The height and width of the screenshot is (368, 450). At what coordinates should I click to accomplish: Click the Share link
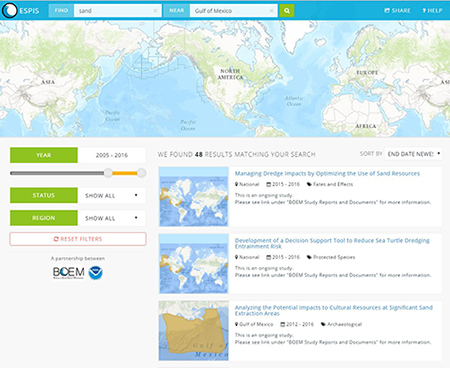click(397, 11)
